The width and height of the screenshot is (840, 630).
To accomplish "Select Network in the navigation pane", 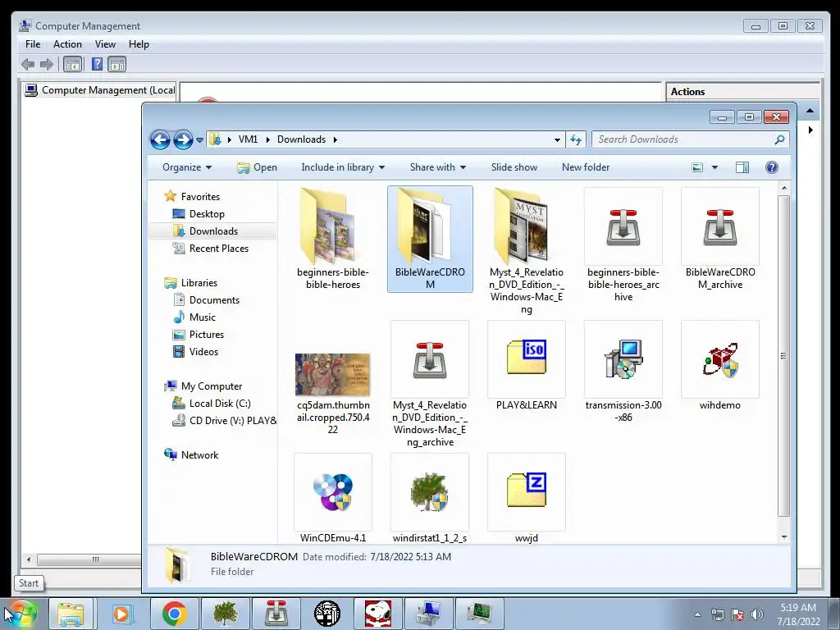I will click(199, 454).
